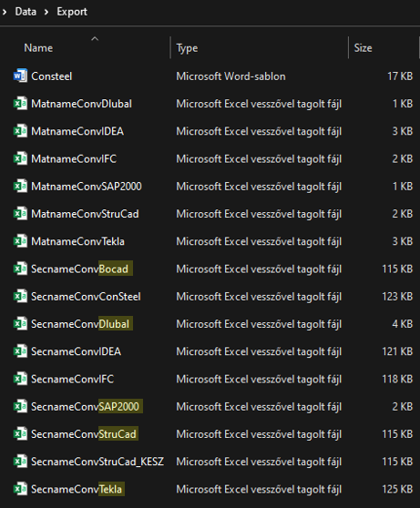Image resolution: width=420 pixels, height=508 pixels.
Task: Click the Export breadcrumb folder
Action: click(x=72, y=12)
